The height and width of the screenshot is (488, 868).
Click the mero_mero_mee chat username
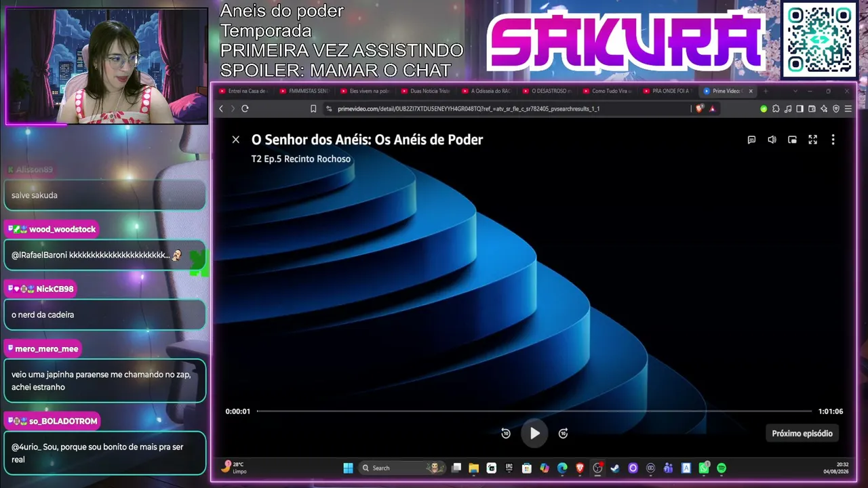[x=47, y=348]
